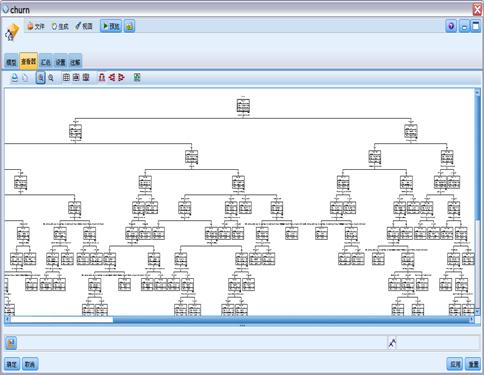Viewport: 484px width, 375px height.
Task: Show node contents as graph icon
Action: [x=76, y=78]
